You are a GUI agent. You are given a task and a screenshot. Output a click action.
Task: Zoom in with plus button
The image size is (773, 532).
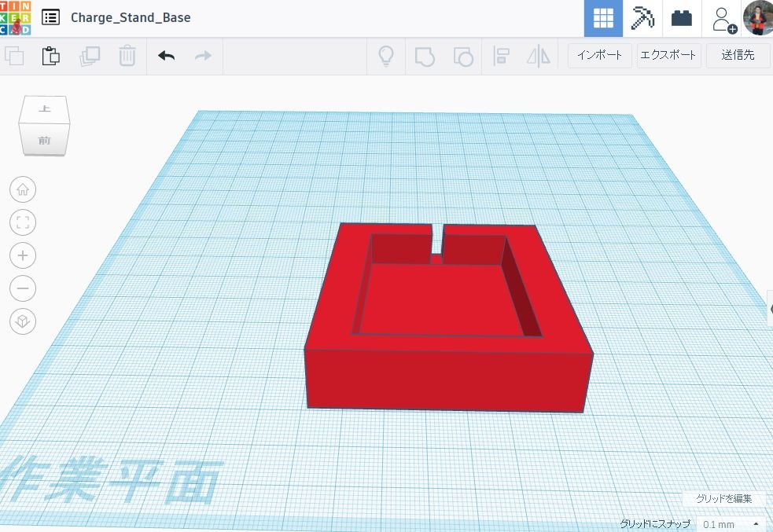pos(23,255)
